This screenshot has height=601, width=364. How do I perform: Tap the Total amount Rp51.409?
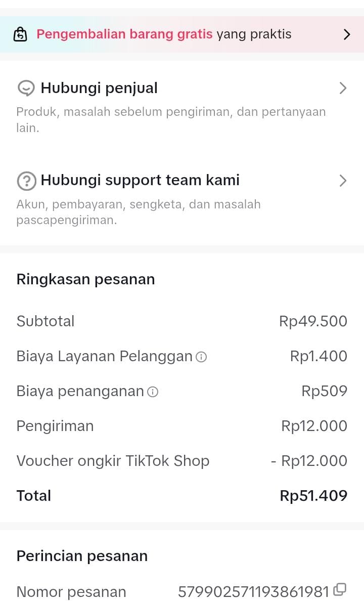tap(313, 496)
